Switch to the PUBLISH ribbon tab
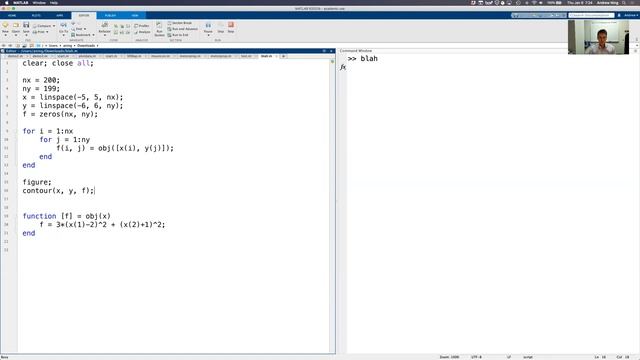This screenshot has width=640, height=360. click(110, 16)
